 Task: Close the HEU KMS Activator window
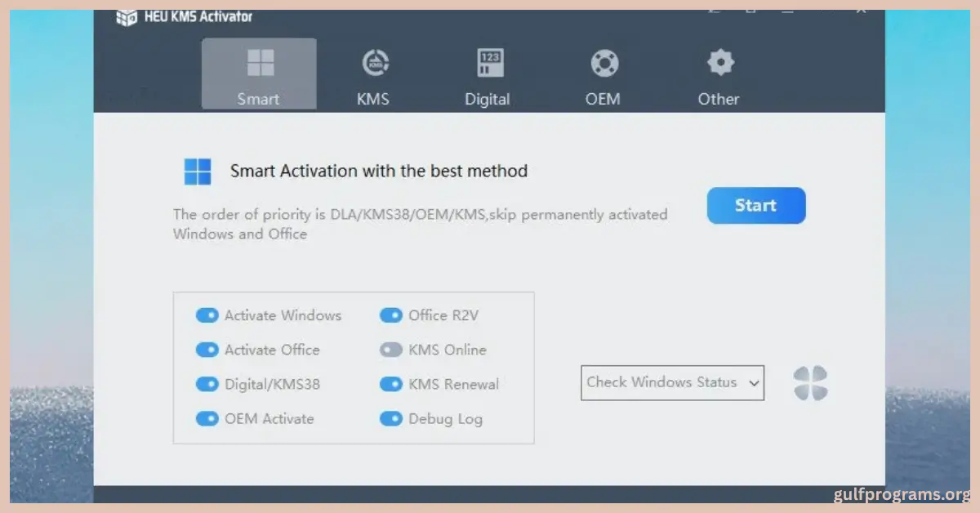click(x=861, y=10)
